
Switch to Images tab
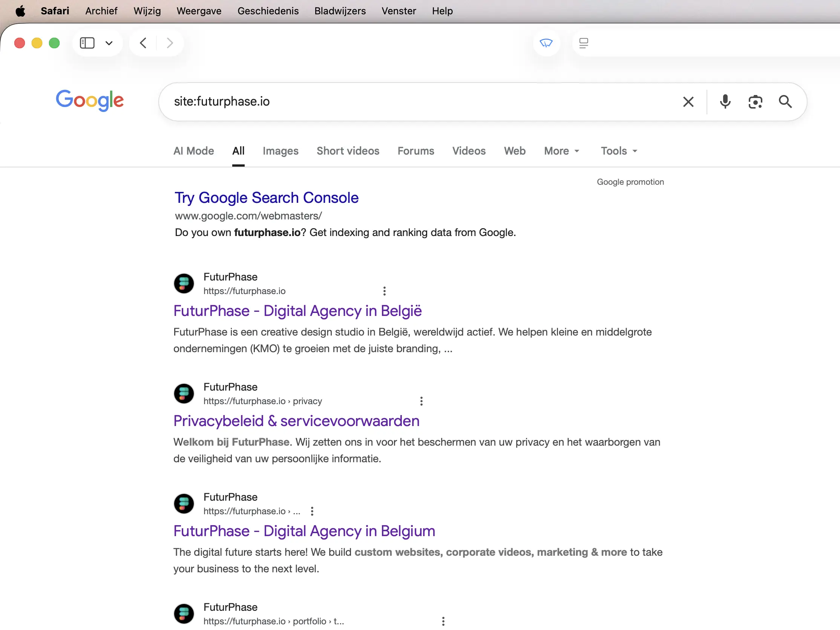[280, 151]
